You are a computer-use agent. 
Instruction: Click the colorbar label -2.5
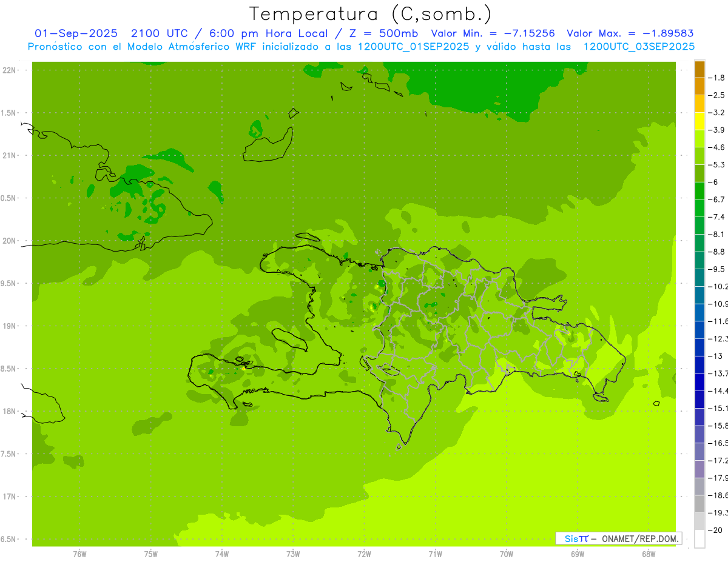point(718,95)
